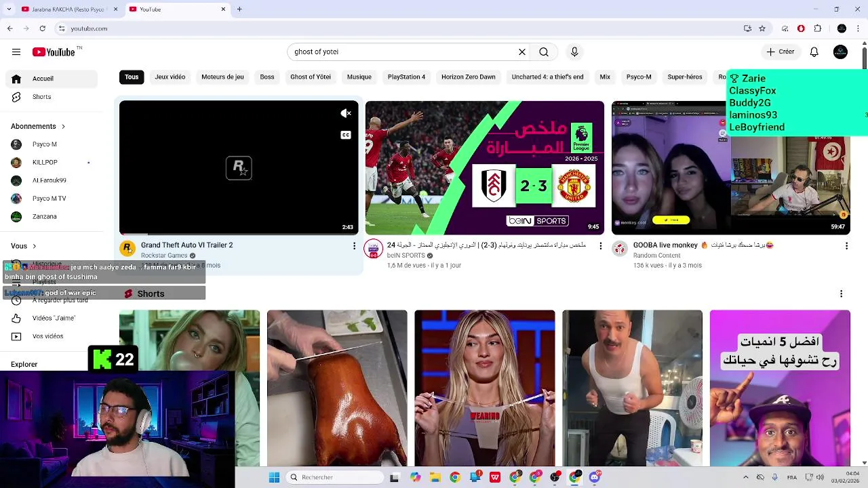
Task: Open Discord from the taskbar
Action: [595, 477]
